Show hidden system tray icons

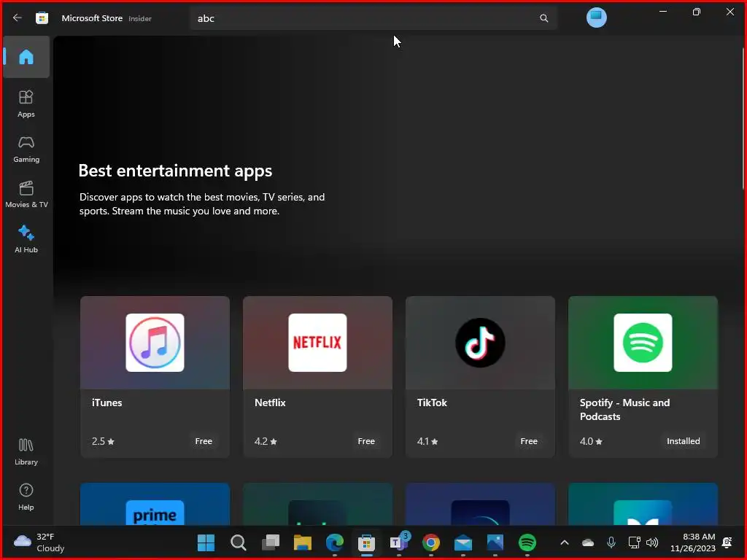[565, 542]
